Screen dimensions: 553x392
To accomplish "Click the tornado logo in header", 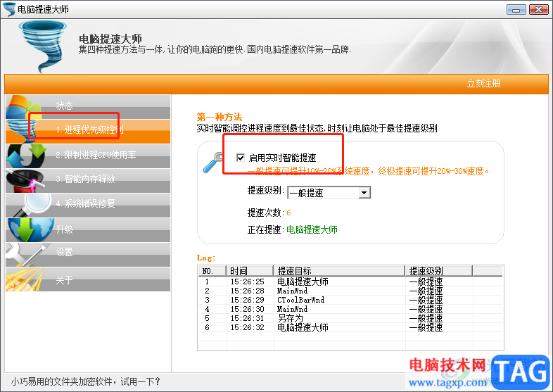I will point(43,46).
